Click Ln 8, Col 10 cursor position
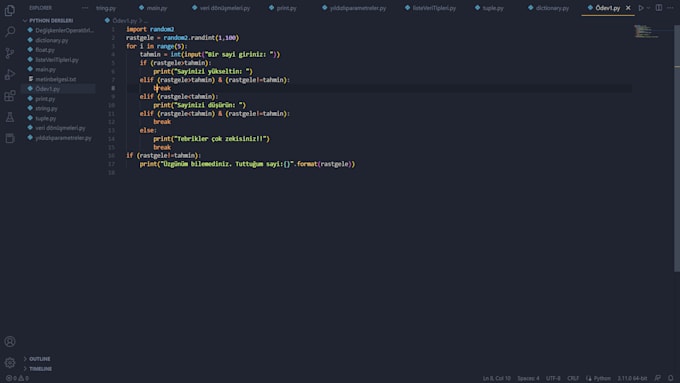 (497, 378)
